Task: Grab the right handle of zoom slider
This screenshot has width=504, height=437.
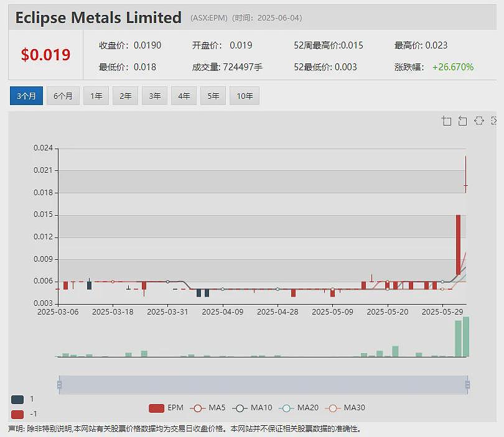Action: 467,384
